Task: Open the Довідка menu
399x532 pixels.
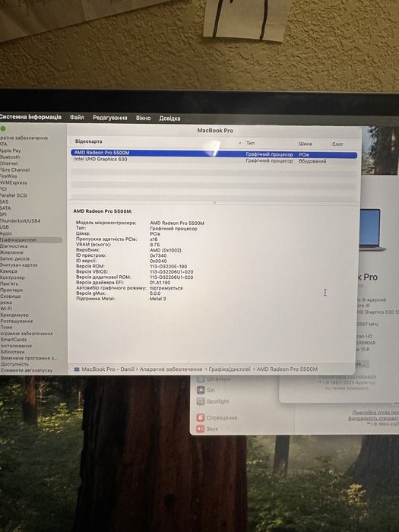Action: 169,119
